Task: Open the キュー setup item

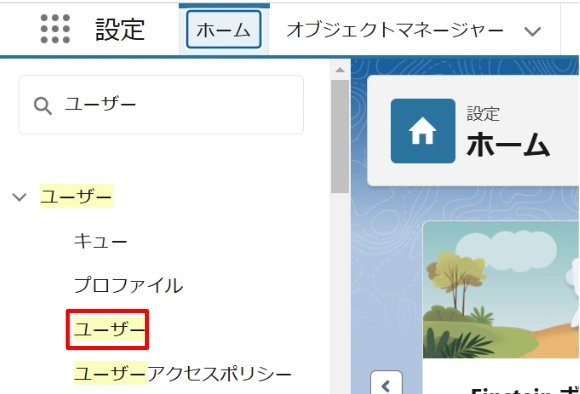Action: click(100, 242)
